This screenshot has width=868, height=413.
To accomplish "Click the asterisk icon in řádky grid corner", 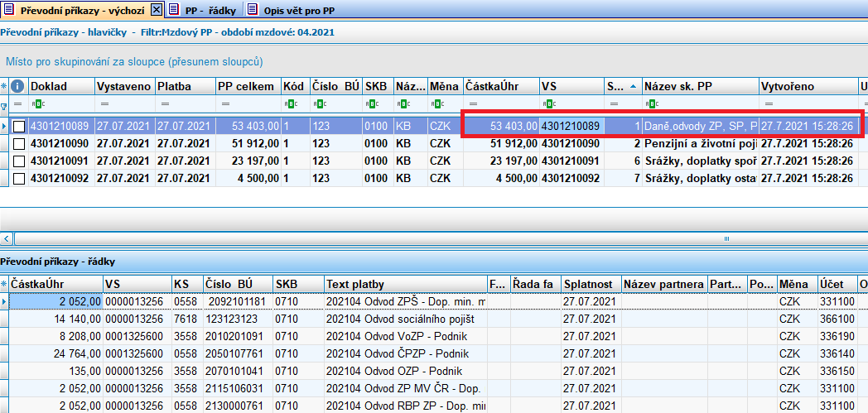I will pos(4,284).
